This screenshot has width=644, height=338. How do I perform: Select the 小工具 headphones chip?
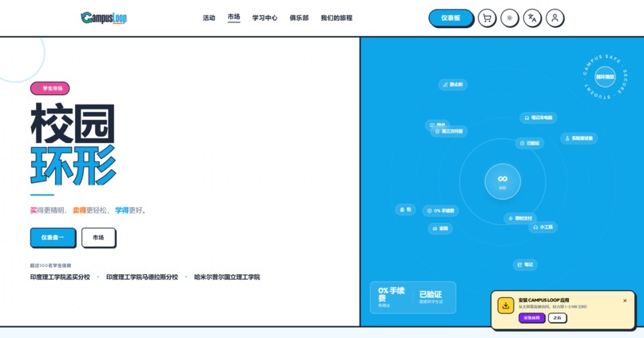pyautogui.click(x=543, y=227)
